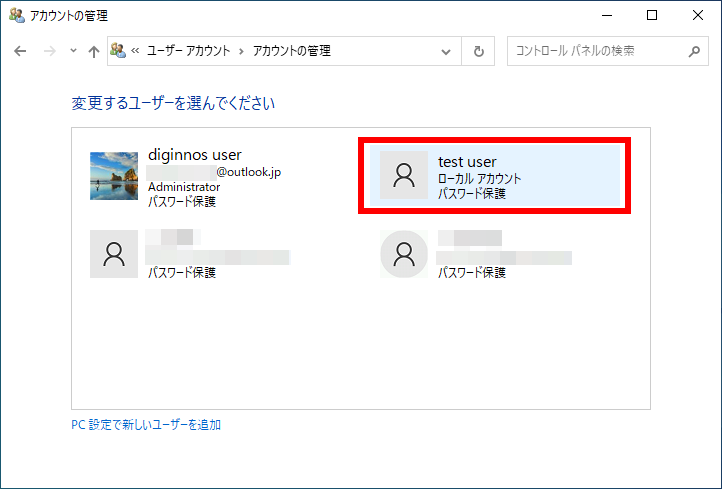Refresh the account management page
The image size is (722, 489).
click(x=478, y=51)
